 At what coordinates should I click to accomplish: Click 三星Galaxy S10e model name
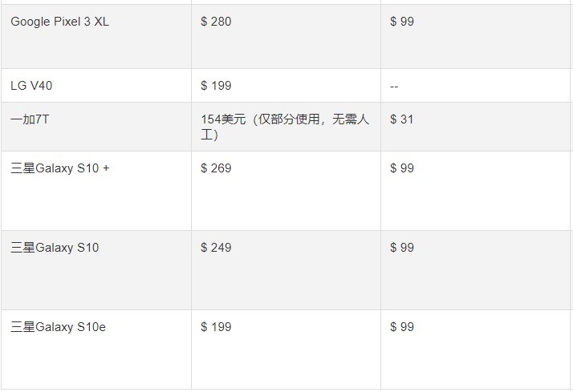[x=58, y=327]
